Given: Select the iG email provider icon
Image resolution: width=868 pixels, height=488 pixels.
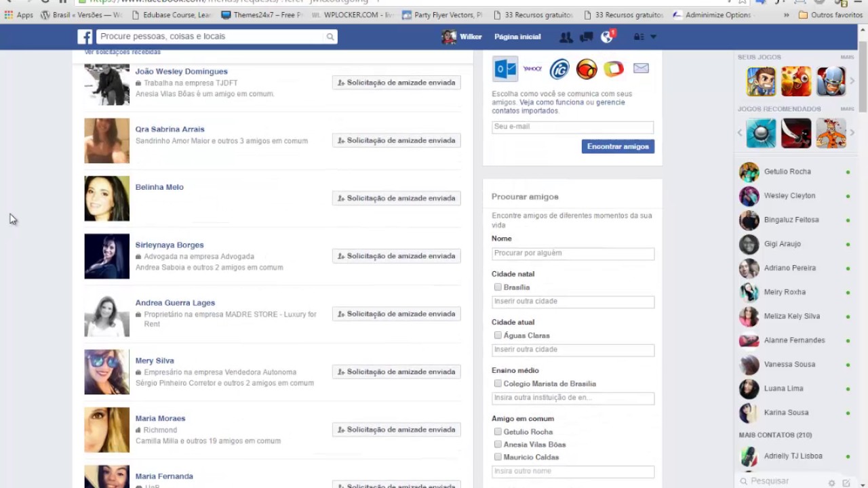Looking at the screenshot, I should 559,68.
